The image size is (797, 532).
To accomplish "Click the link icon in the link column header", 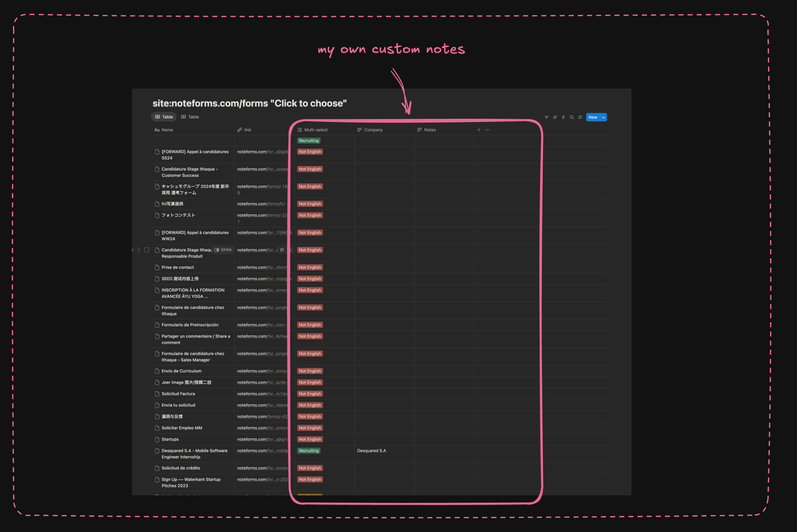I will pos(239,130).
